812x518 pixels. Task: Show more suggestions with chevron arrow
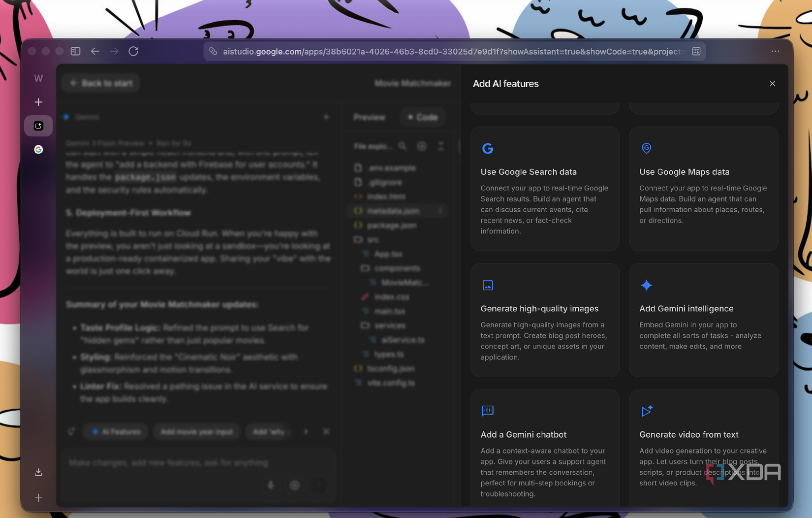(x=306, y=432)
